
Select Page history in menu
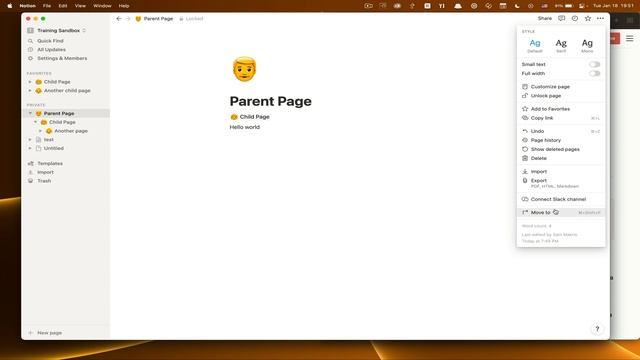point(561,140)
